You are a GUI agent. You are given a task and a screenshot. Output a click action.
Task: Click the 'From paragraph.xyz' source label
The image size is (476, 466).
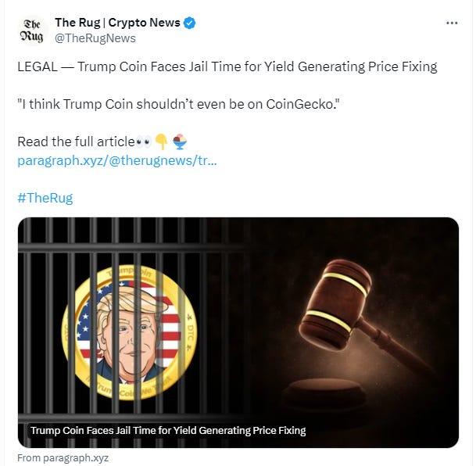pos(63,458)
